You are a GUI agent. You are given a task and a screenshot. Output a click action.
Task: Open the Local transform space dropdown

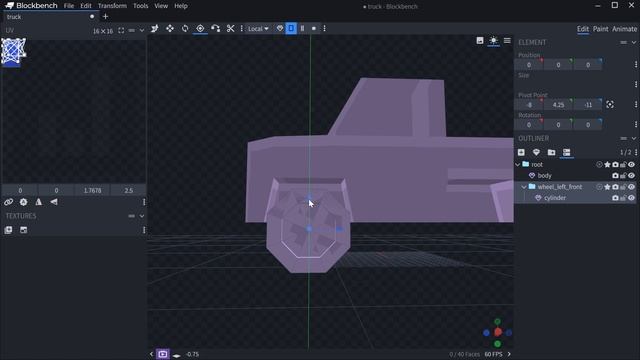(258, 29)
